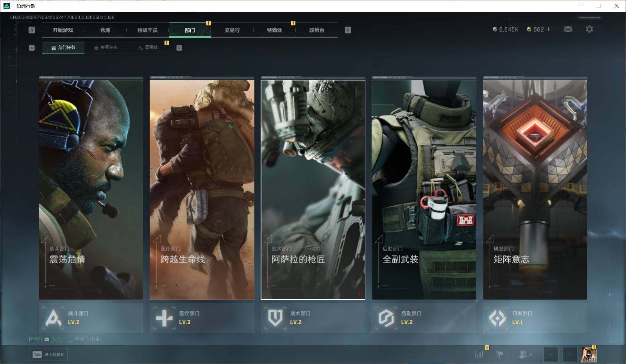This screenshot has width=626, height=364.
Task: Click the second empty squad slot plus
Action: pyautogui.click(x=570, y=355)
